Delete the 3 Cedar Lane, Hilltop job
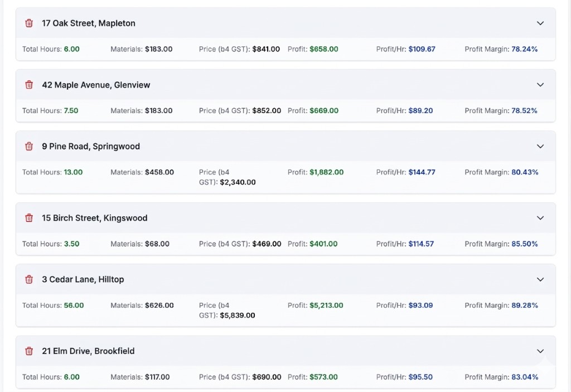 pos(29,279)
